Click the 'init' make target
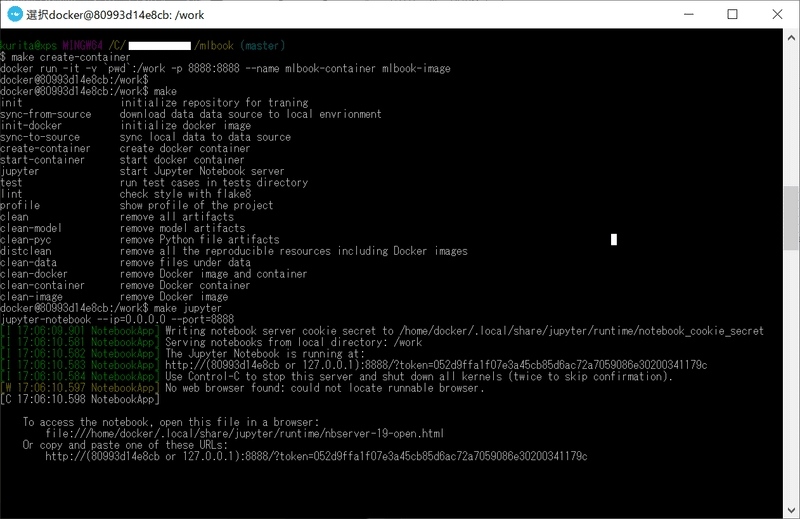 coord(11,103)
